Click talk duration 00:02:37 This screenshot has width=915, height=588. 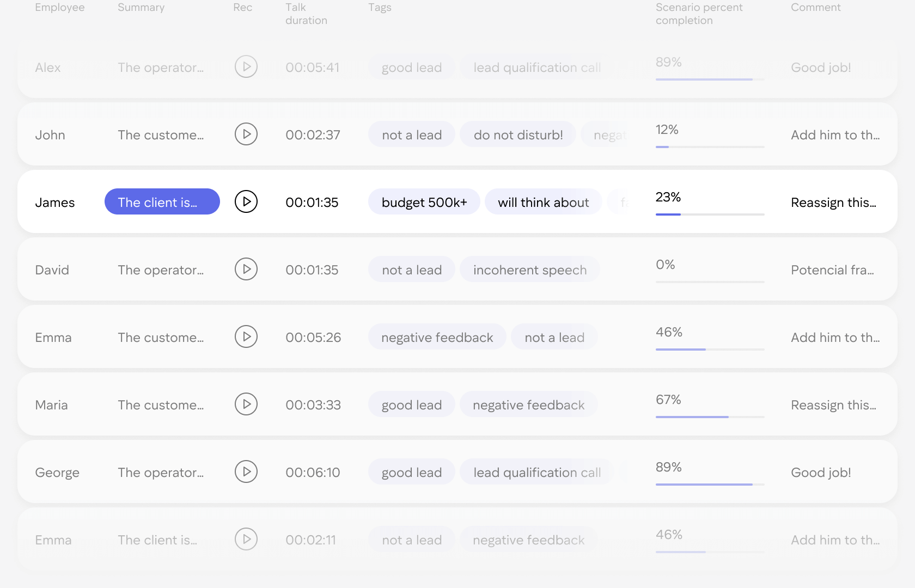[313, 135]
